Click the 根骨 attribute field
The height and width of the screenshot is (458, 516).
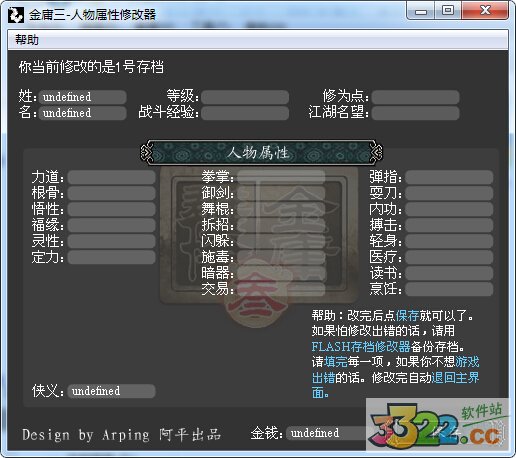pyautogui.click(x=112, y=193)
